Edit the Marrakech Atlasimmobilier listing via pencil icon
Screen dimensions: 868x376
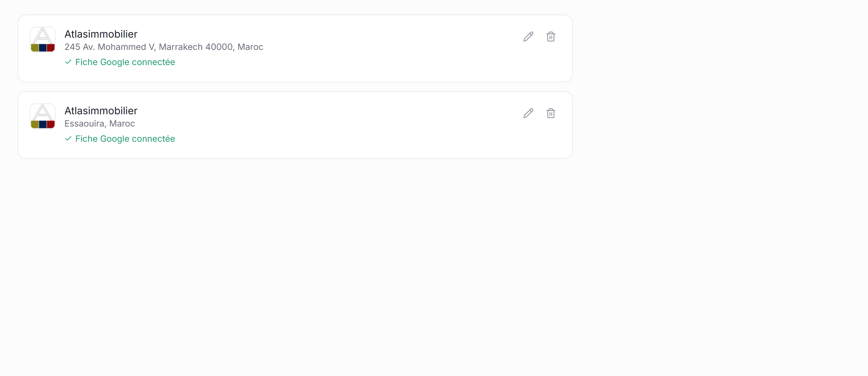pyautogui.click(x=528, y=37)
